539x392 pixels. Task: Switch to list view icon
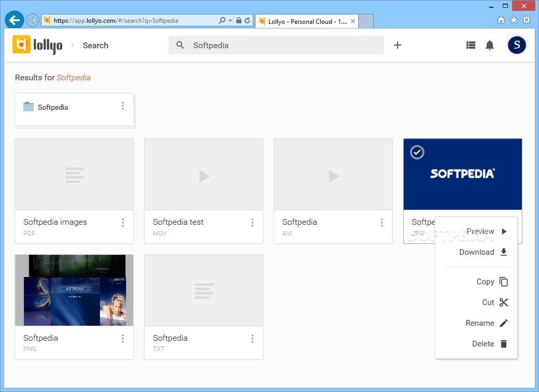pyautogui.click(x=471, y=45)
